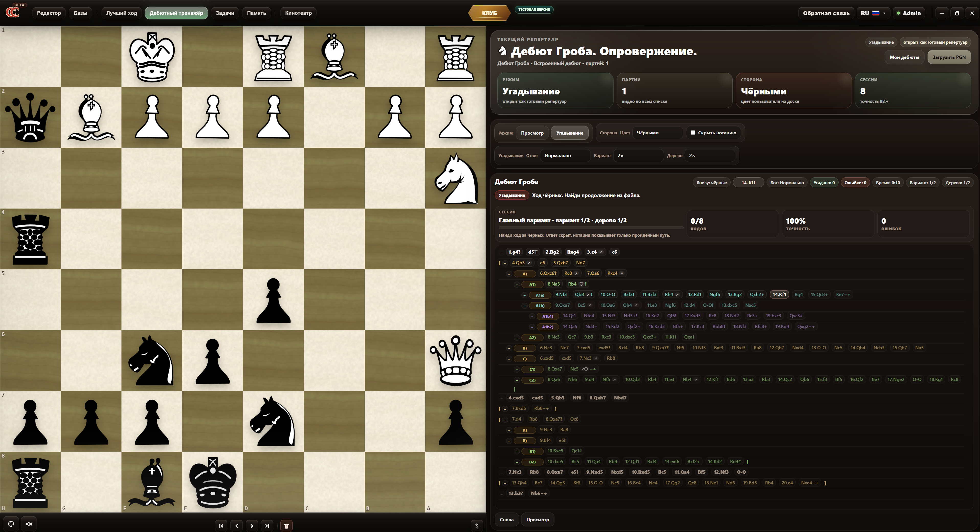This screenshot has width=980, height=532.
Task: Select the black queen on h2
Action: click(30, 118)
